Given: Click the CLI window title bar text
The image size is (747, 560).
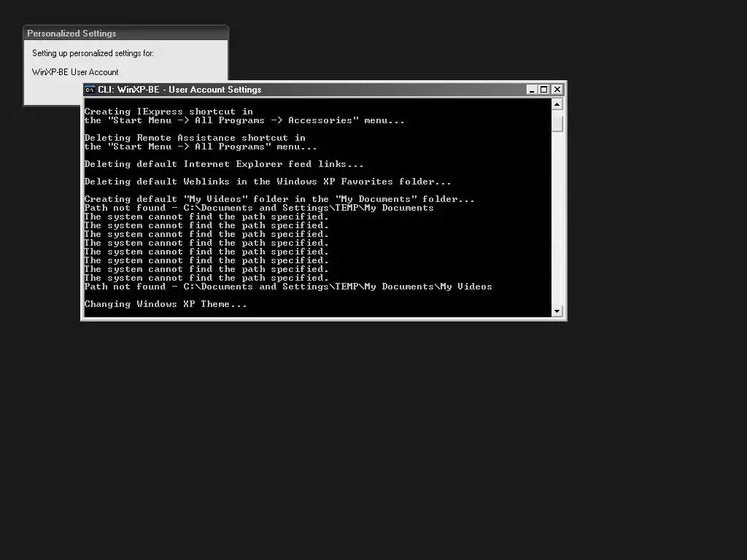Looking at the screenshot, I should (x=179, y=90).
